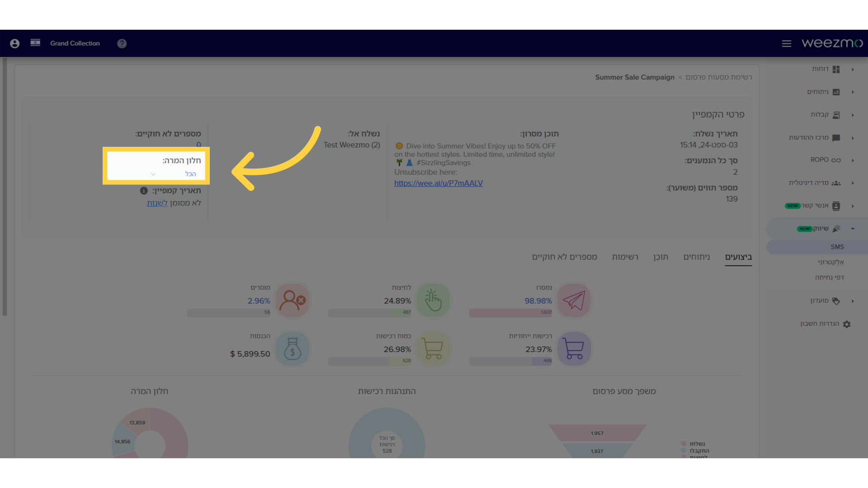The width and height of the screenshot is (868, 488).
Task: Click the כמות רכישות yellow cart icon
Action: tap(433, 349)
